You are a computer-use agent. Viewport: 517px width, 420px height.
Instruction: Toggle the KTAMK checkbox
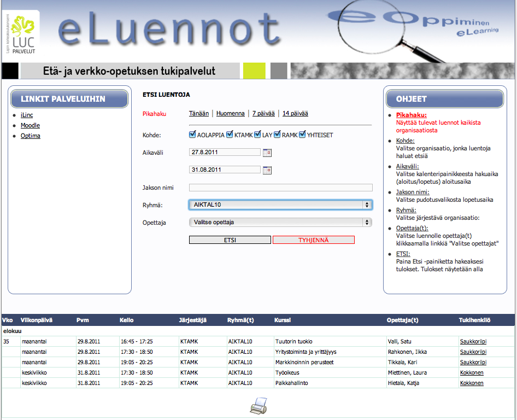click(230, 135)
